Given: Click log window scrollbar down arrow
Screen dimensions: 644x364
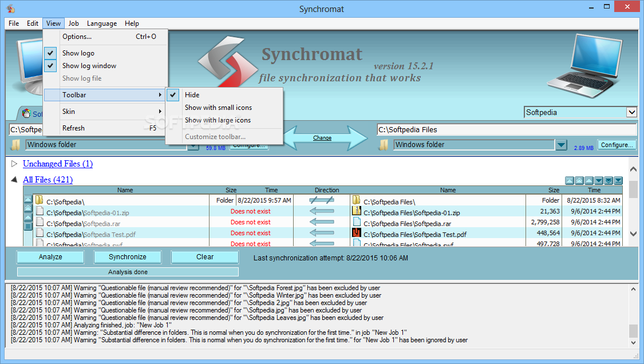Looking at the screenshot, I should [633, 342].
